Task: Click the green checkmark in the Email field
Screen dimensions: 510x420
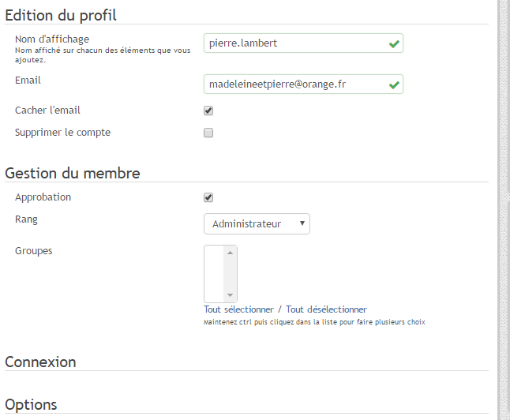Action: (393, 84)
